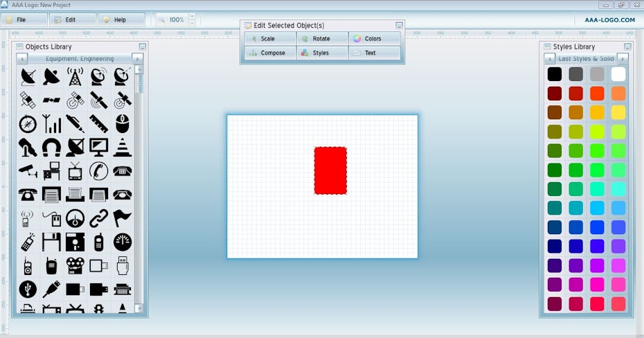Choose the ruler object icon
Screen dimensions: 644x338
click(x=98, y=124)
